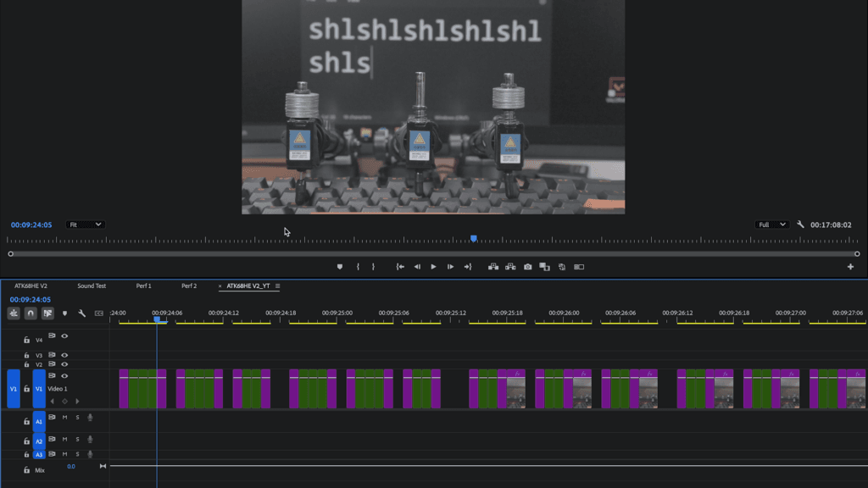Viewport: 868px width, 488px height.
Task: Hide track V4 with its eye icon
Action: pos(64,335)
